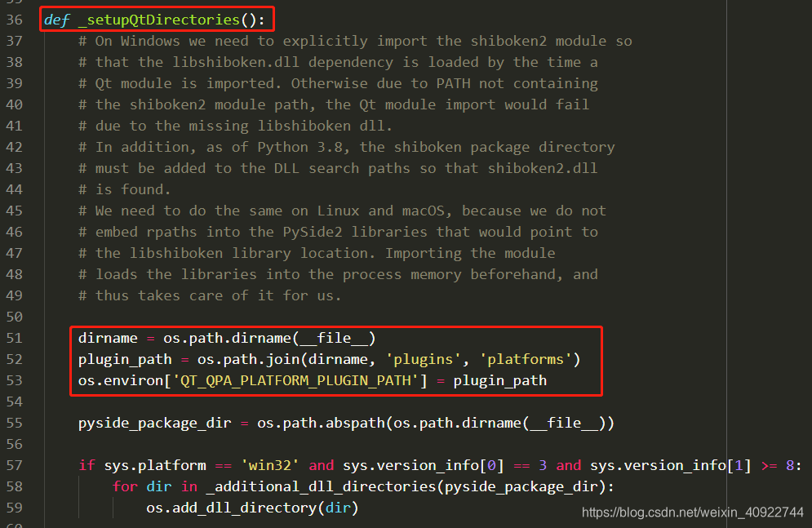Click comment 'the libshiboken library location'
Image resolution: width=812 pixels, height=528 pixels.
point(317,253)
